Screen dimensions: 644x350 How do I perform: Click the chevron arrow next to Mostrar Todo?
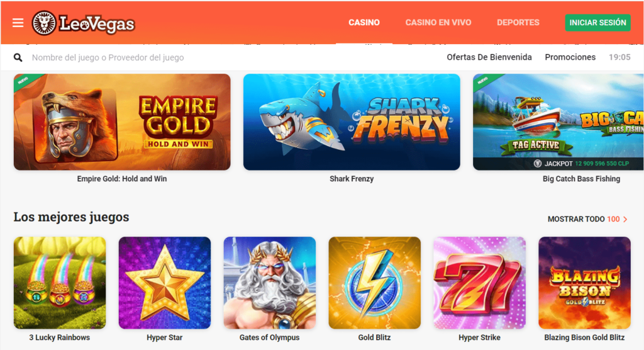click(625, 219)
